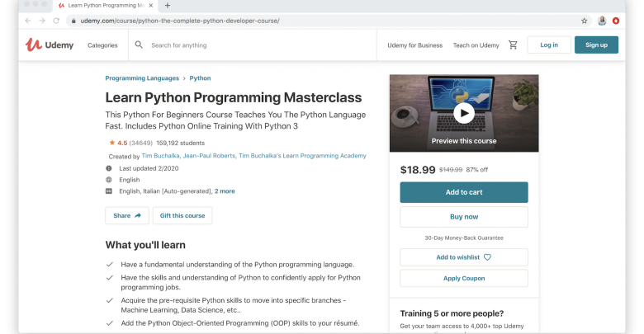
Task: Click the browser address bar URL
Action: [x=180, y=21]
